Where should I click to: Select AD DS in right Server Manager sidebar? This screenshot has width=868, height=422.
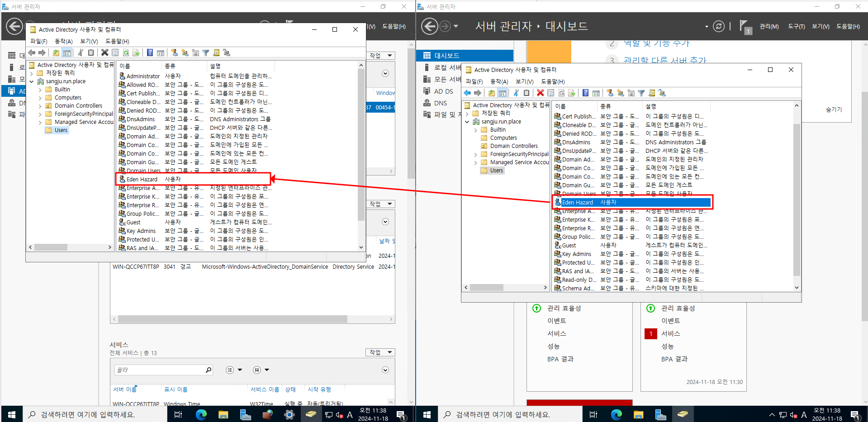pyautogui.click(x=443, y=91)
